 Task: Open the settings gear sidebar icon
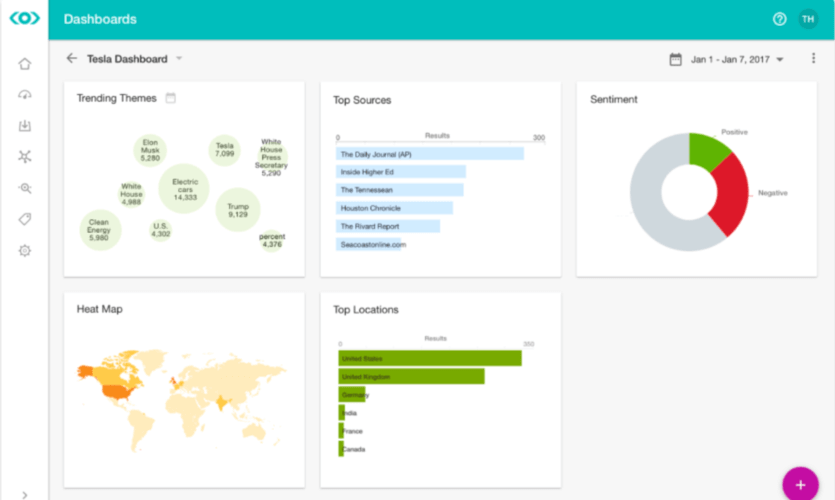tap(24, 250)
